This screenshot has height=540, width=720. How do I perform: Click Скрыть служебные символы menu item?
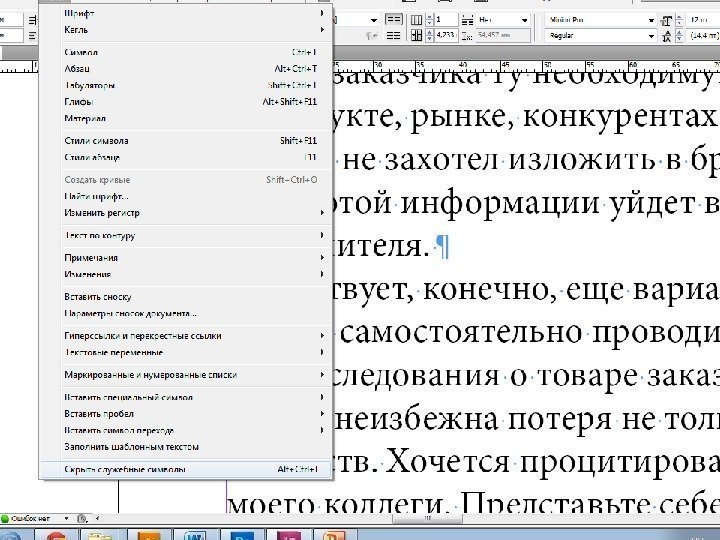[186, 470]
